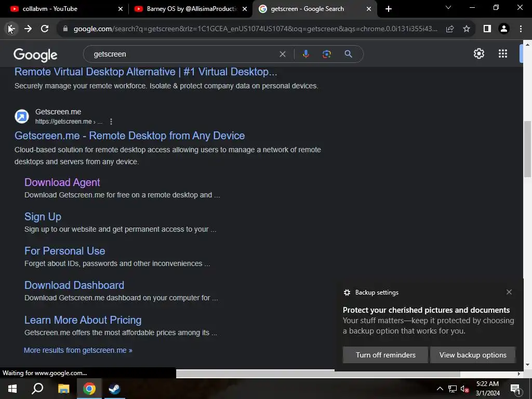Open Windows taskbar search
This screenshot has height=399, width=532.
click(37, 389)
